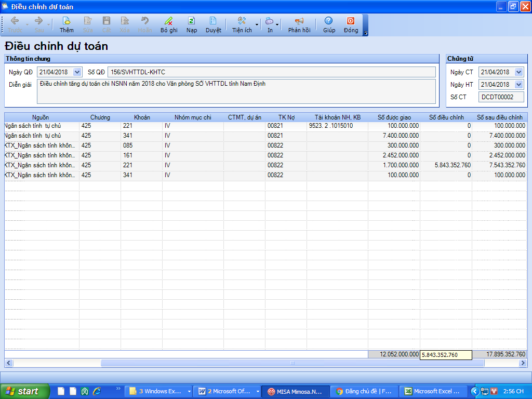The image size is (532, 399).
Task: Click the Sửa (edit) toolbar icon
Action: tap(88, 21)
